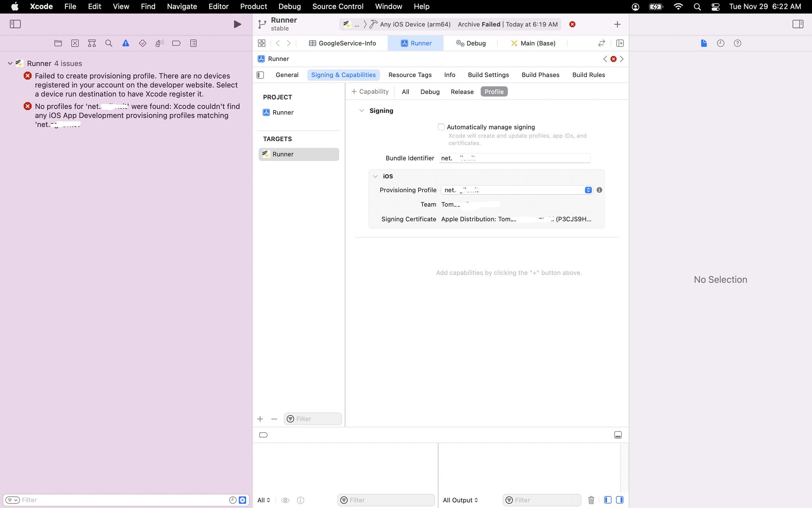The width and height of the screenshot is (812, 508).
Task: Open the Build Phases tab
Action: point(540,75)
